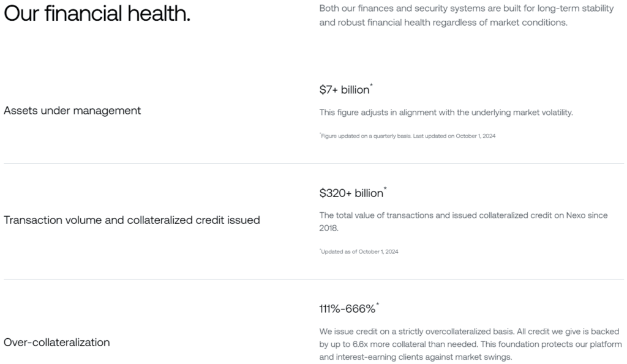Click the 'Last updated on October 1, 2024' footnote
This screenshot has height=364, width=627.
click(x=454, y=136)
